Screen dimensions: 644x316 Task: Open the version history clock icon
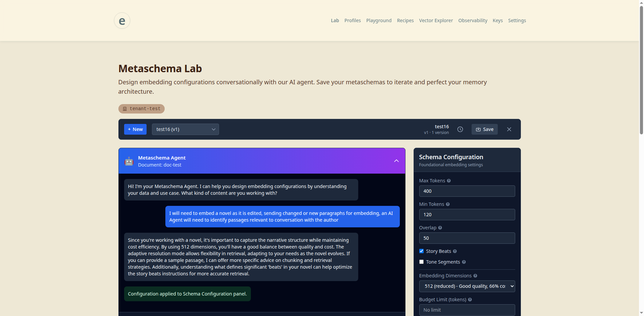tap(460, 129)
